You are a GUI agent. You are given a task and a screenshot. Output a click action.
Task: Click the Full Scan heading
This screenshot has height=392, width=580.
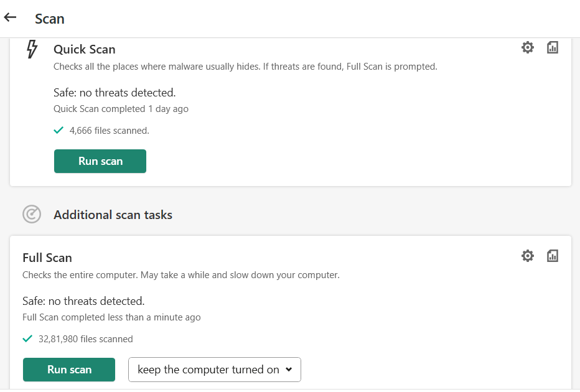[x=47, y=258]
